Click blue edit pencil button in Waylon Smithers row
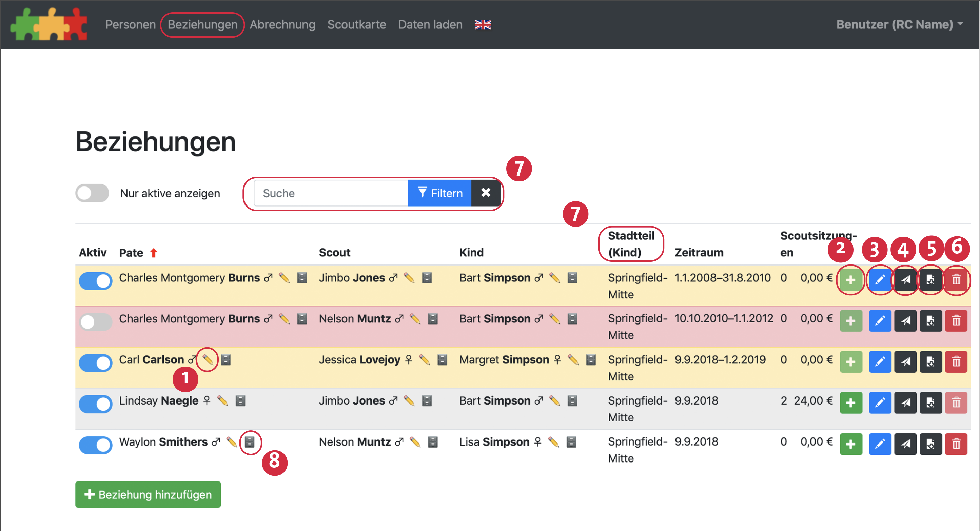This screenshot has width=980, height=531. tap(880, 444)
